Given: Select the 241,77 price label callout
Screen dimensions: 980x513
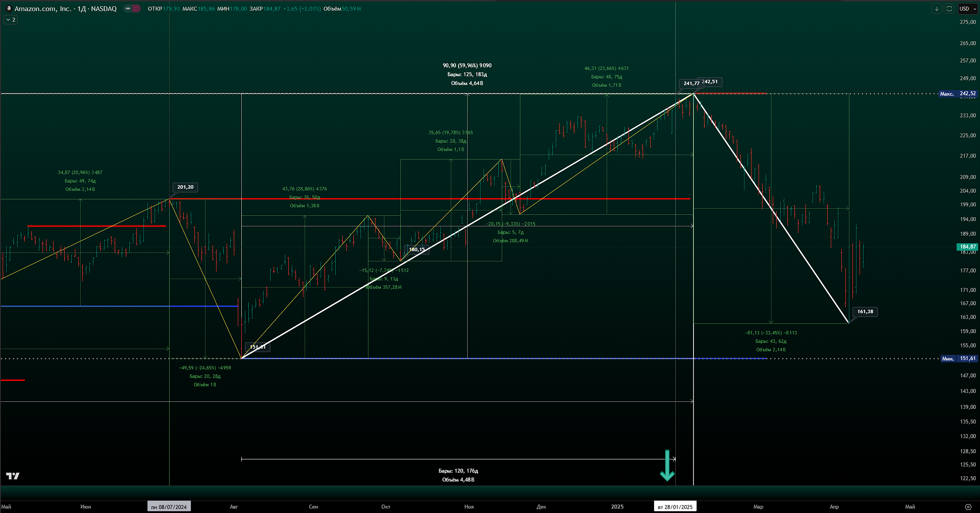Looking at the screenshot, I should tap(691, 83).
